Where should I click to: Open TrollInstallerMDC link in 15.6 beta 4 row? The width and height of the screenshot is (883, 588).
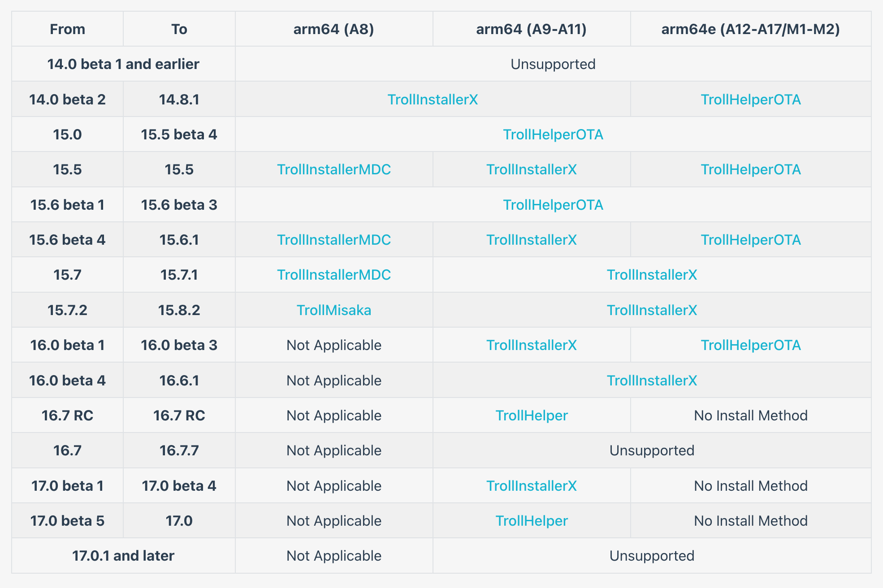pos(334,240)
